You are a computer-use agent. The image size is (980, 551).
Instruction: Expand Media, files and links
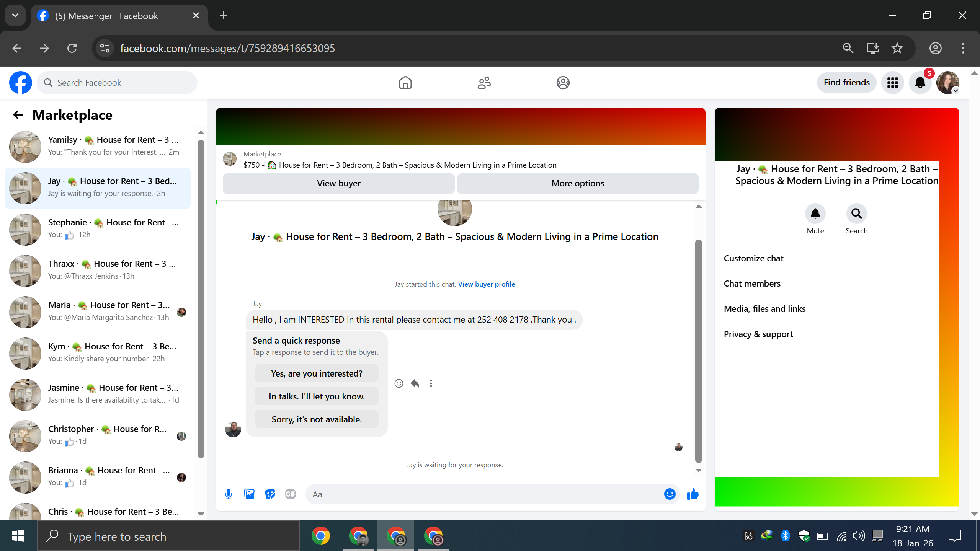point(764,309)
